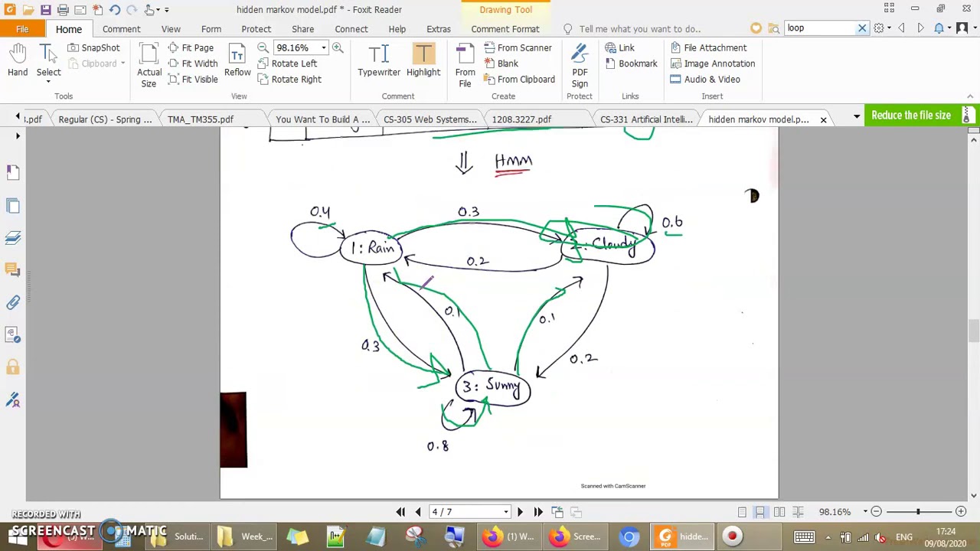The height and width of the screenshot is (551, 980).
Task: Switch to single page view mode
Action: (x=742, y=511)
